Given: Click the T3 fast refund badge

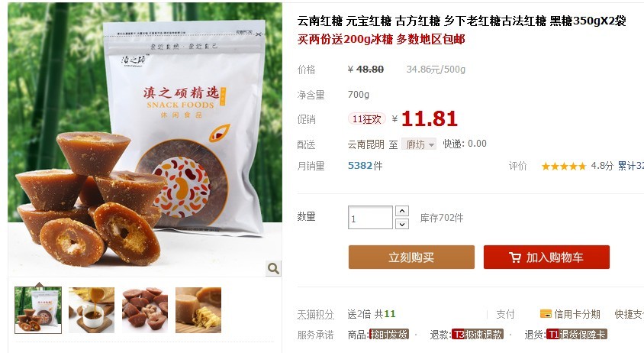Looking at the screenshot, I should pos(477,335).
